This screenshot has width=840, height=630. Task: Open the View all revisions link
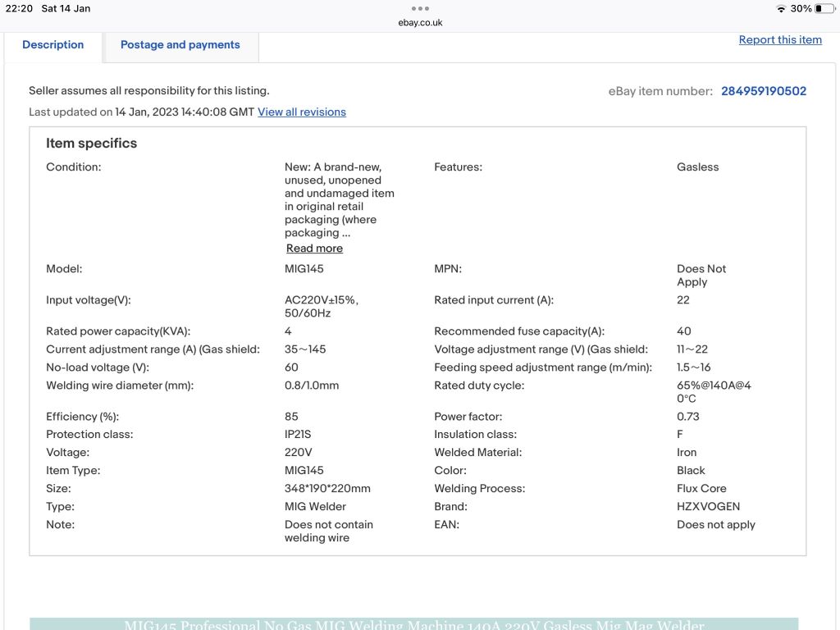point(302,112)
